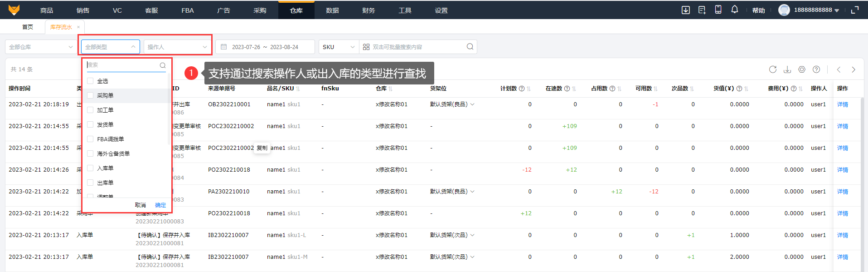Open the 采购 menu in top navigation
The height and width of the screenshot is (272, 868).
(x=260, y=10)
